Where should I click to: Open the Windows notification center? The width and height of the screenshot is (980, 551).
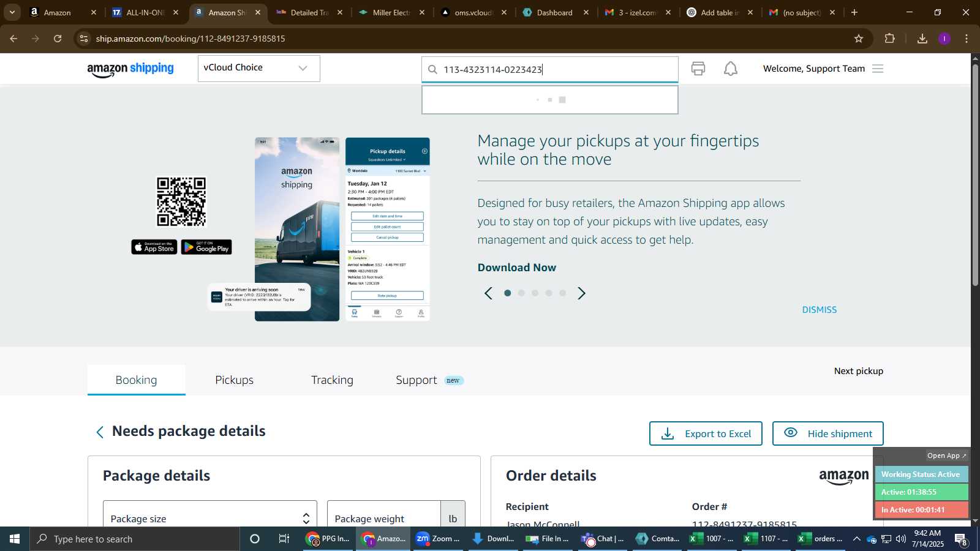pyautogui.click(x=961, y=539)
